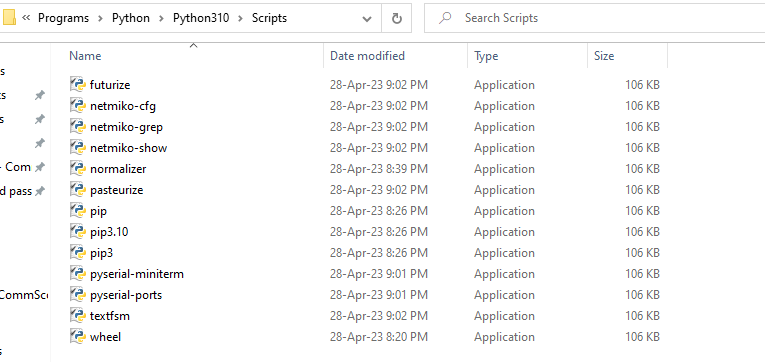Screen dimensions: 765x362
Task: Click the pin icon next to Com item
Action: pos(40,167)
